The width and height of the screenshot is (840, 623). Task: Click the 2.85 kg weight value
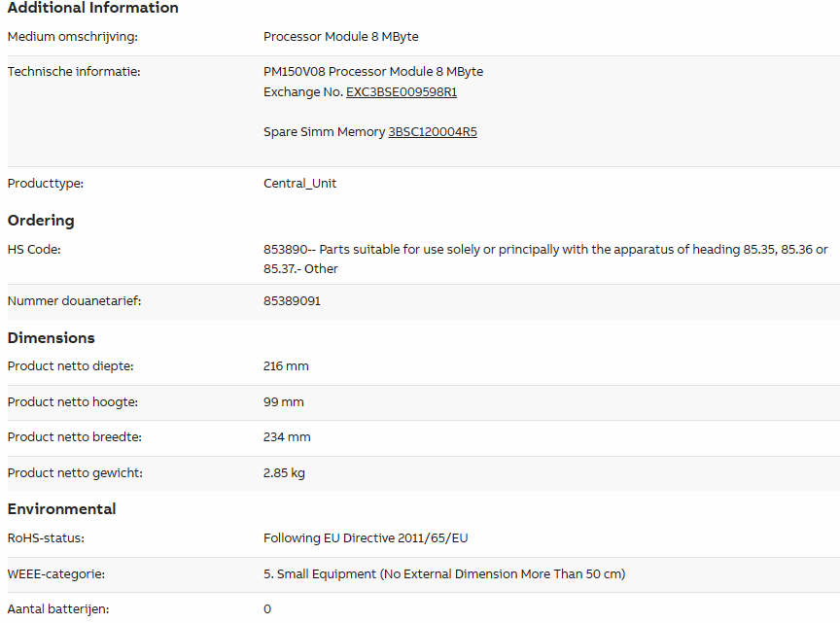point(284,473)
